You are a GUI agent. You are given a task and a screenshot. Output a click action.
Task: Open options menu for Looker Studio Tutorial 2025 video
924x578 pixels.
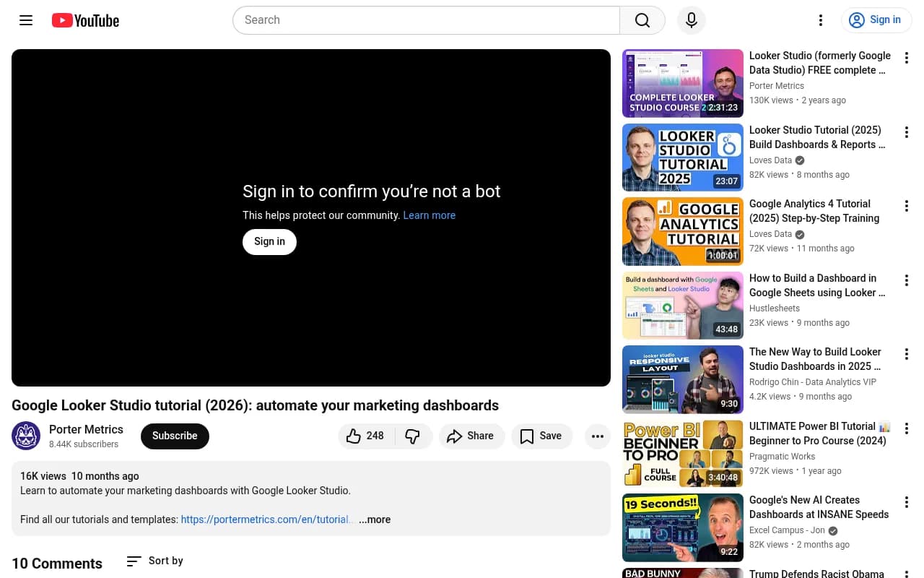pos(907,132)
